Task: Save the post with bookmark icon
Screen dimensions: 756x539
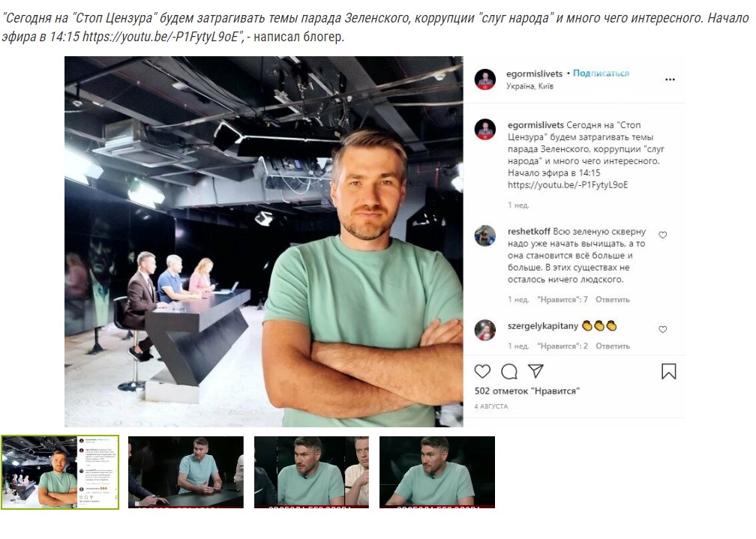Action: coord(669,371)
